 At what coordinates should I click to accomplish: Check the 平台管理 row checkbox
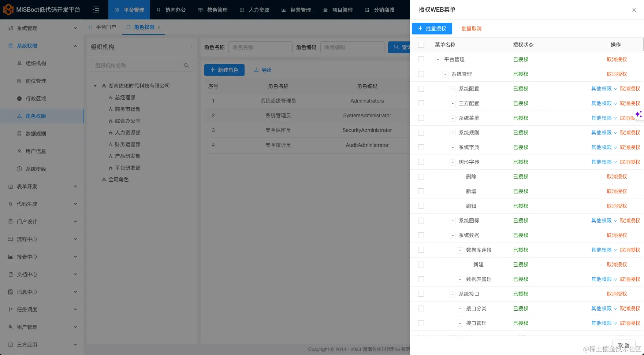(421, 59)
